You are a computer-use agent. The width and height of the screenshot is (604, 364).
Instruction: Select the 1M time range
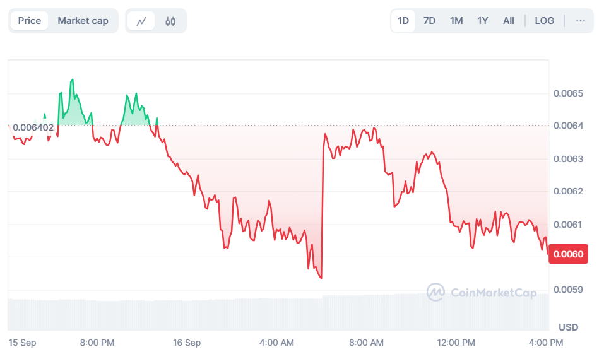pos(456,21)
